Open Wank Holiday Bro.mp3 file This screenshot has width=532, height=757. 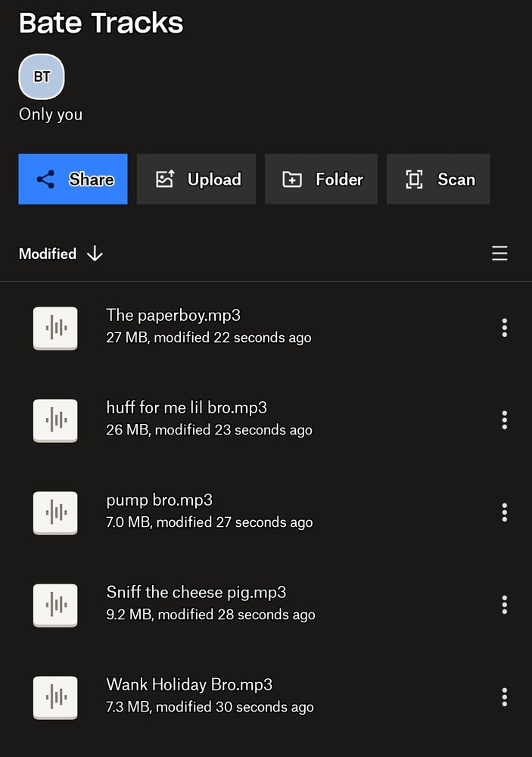(x=189, y=684)
